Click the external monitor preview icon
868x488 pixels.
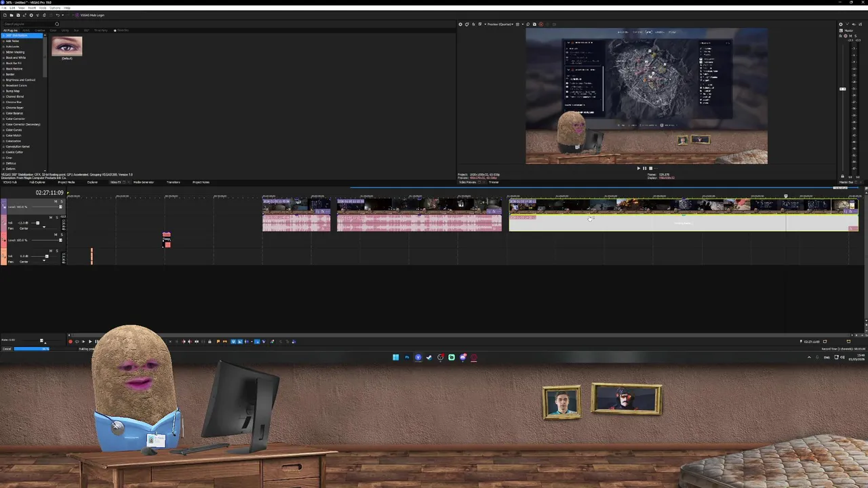467,24
